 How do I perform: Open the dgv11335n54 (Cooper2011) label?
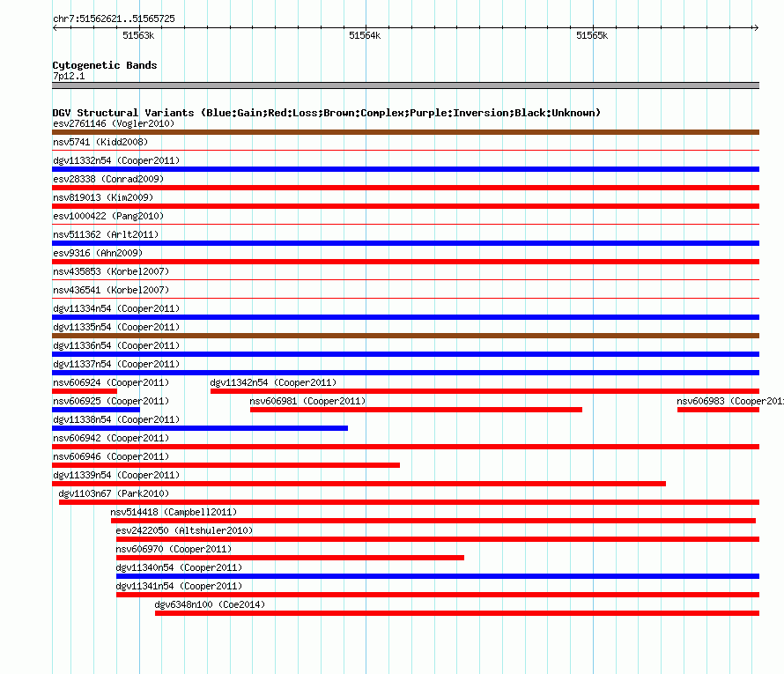tap(116, 327)
